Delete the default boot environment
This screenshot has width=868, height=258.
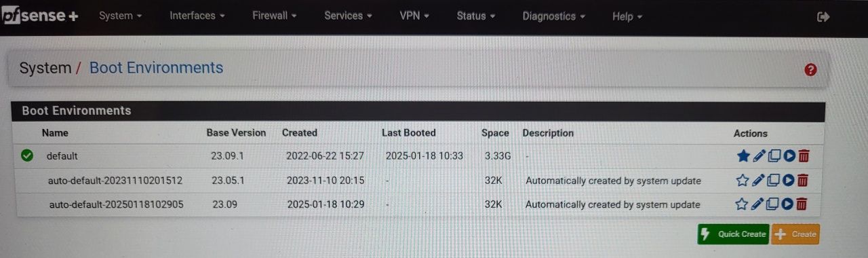[804, 156]
